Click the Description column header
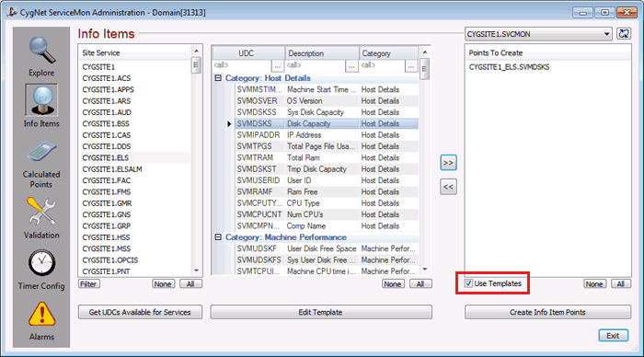This screenshot has width=644, height=357. 322,53
